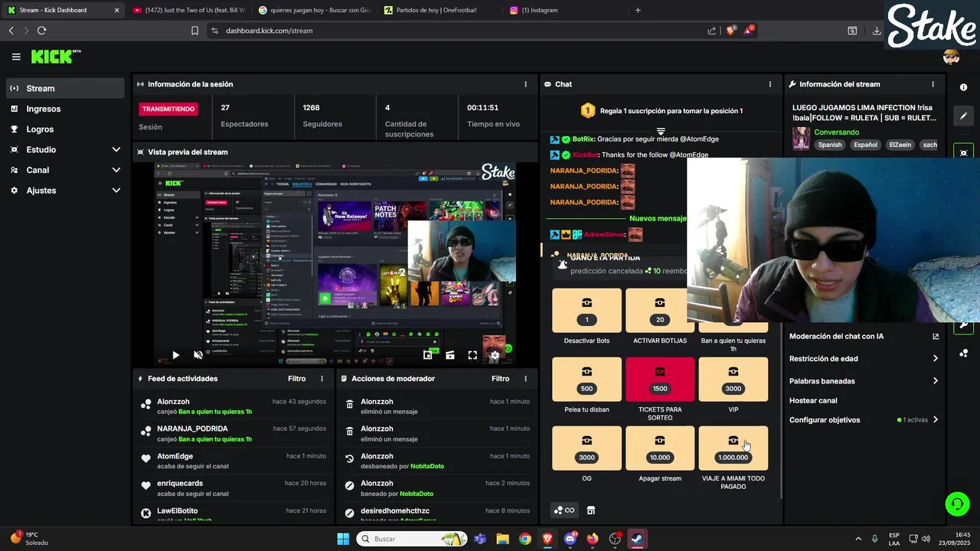Click the channel points icon in right rail

(x=963, y=353)
